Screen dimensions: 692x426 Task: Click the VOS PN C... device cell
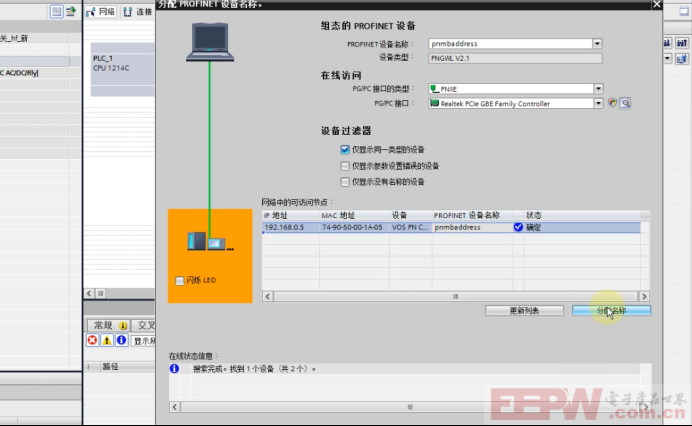[410, 227]
